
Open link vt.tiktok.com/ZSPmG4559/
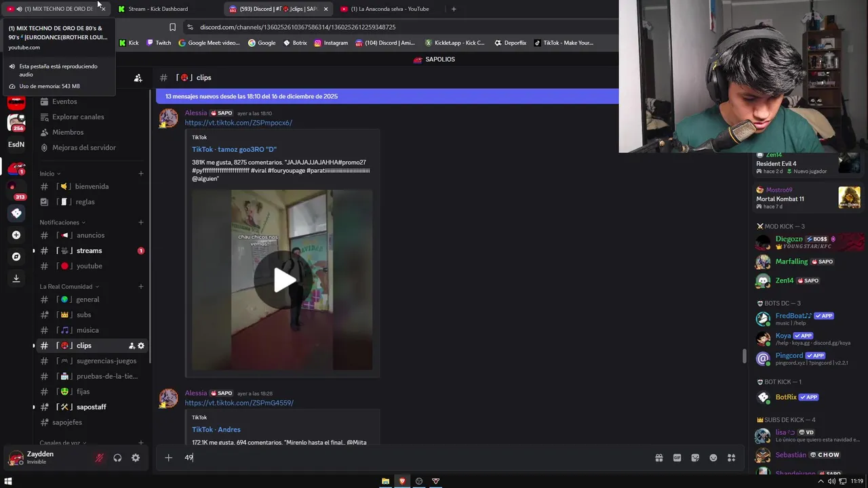click(x=239, y=403)
